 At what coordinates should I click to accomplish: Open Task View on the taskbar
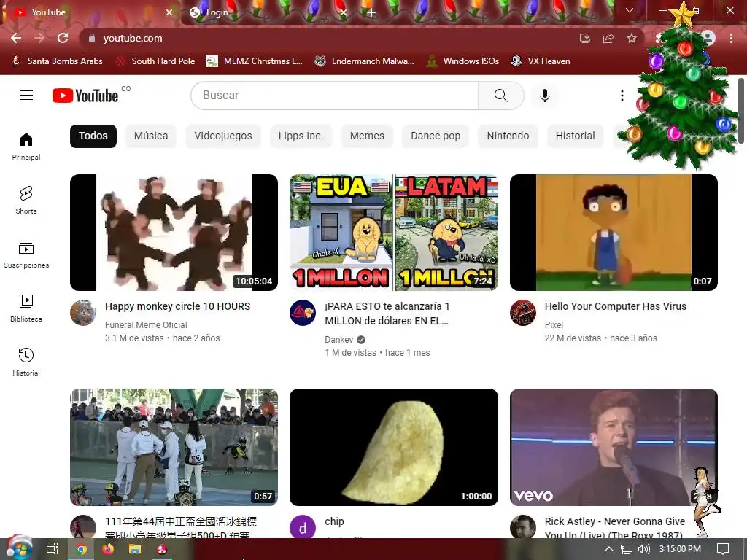pos(53,550)
